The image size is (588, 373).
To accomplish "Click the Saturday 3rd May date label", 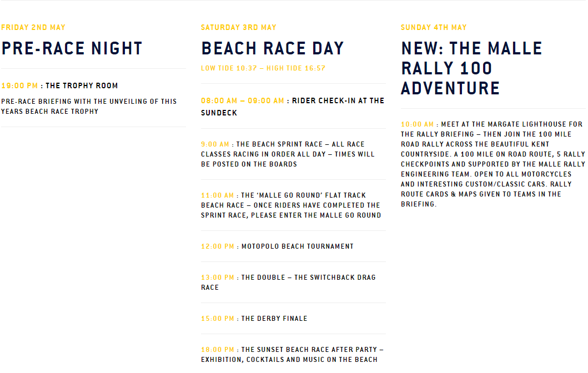I will point(239,27).
